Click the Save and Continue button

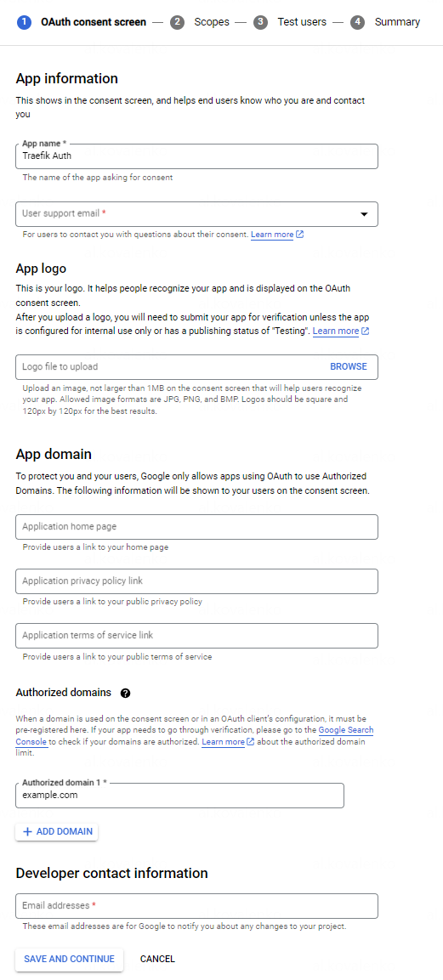(x=70, y=959)
